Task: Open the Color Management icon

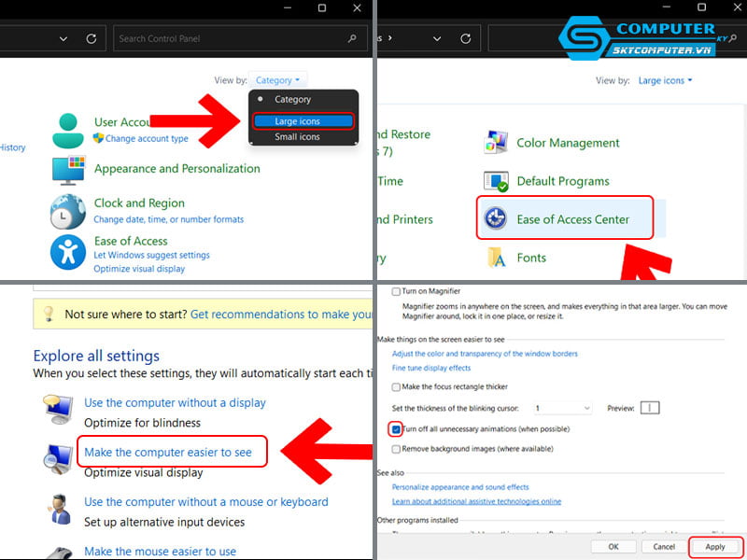Action: coord(495,143)
